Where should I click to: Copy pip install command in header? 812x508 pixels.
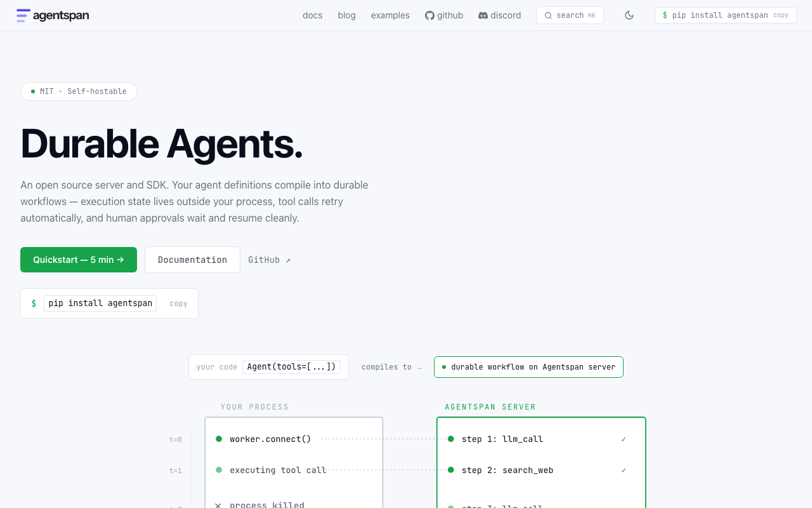click(x=725, y=15)
